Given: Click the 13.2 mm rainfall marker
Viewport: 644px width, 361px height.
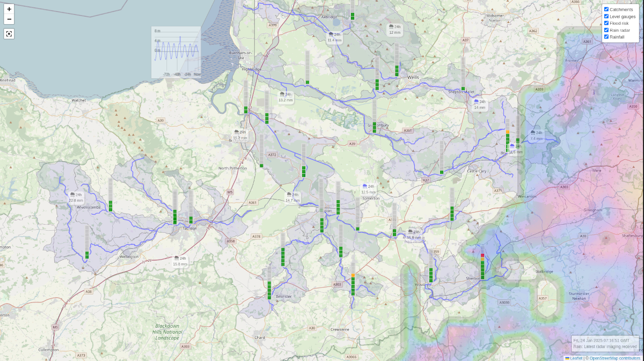Looking at the screenshot, I should pyautogui.click(x=285, y=97).
